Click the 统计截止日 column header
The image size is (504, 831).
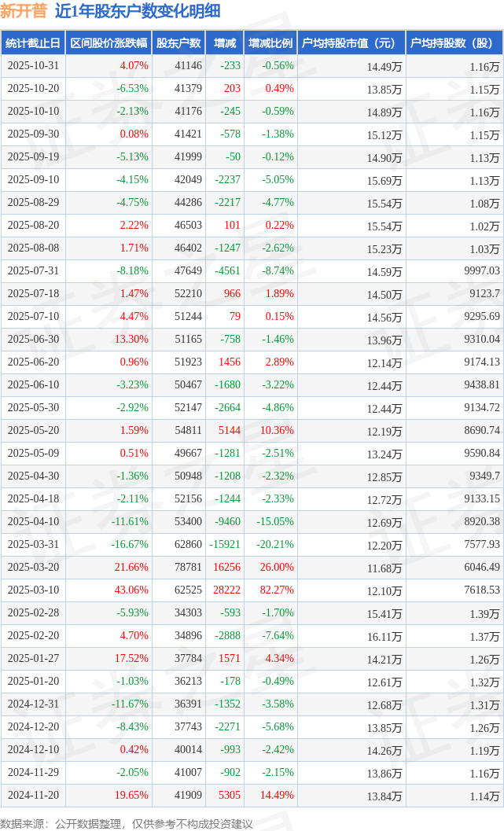point(32,43)
